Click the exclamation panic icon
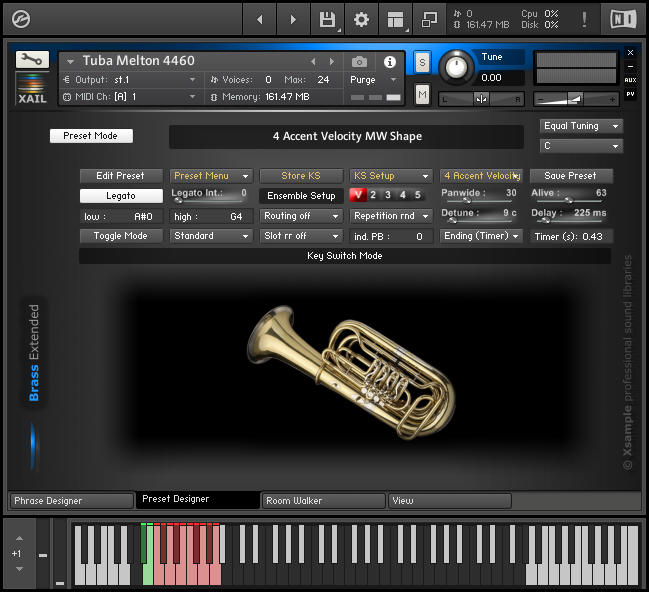 coord(584,19)
